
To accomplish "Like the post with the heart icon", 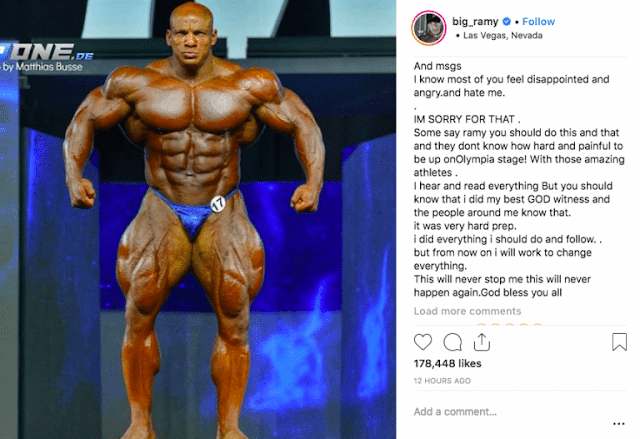I will tap(423, 342).
